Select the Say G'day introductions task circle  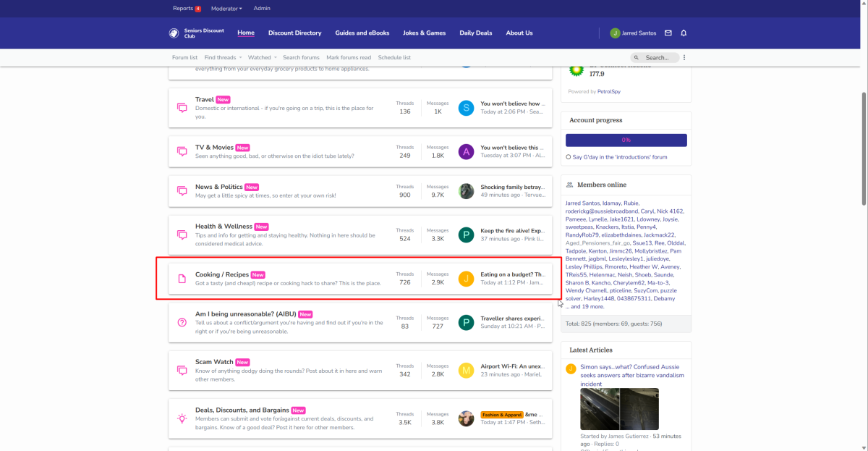click(x=569, y=157)
